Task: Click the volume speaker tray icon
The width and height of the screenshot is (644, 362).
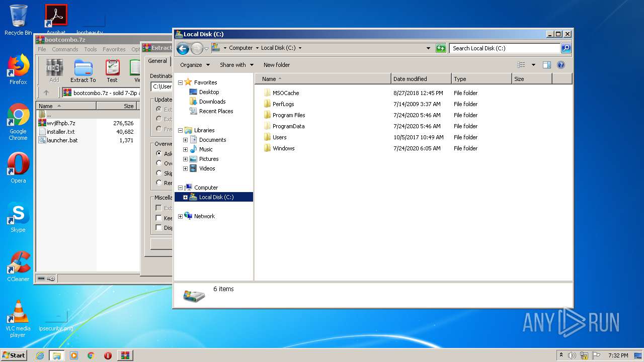Action: pos(572,355)
